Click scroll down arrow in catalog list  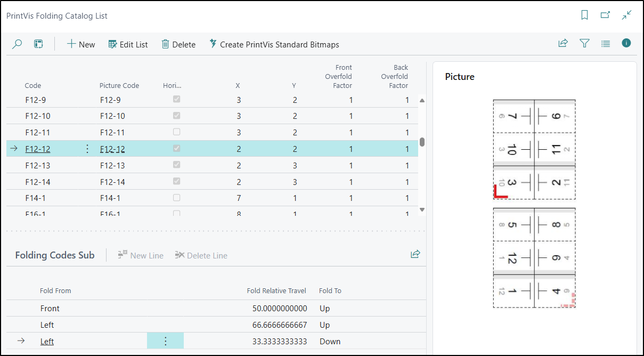click(x=422, y=210)
